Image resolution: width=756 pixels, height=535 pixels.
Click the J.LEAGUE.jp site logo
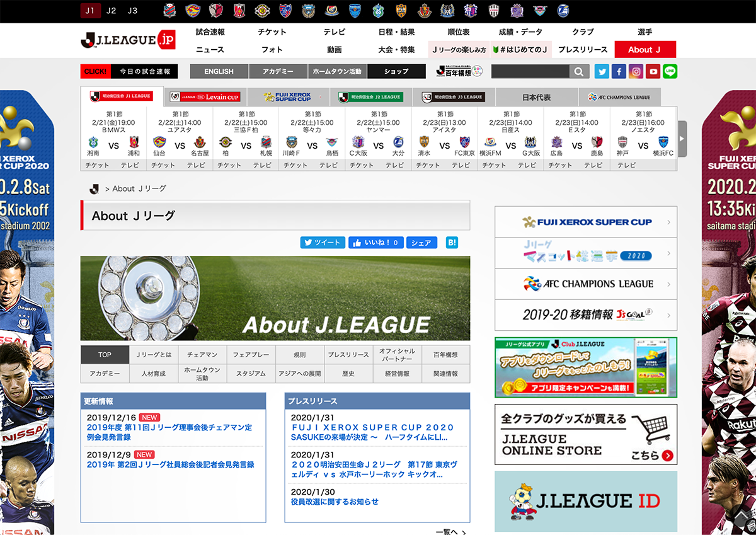click(x=129, y=40)
